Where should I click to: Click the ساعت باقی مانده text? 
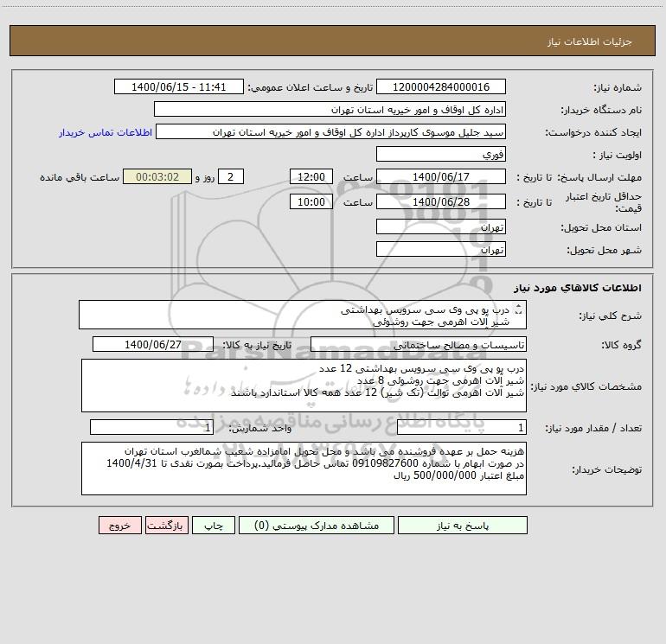(x=80, y=177)
